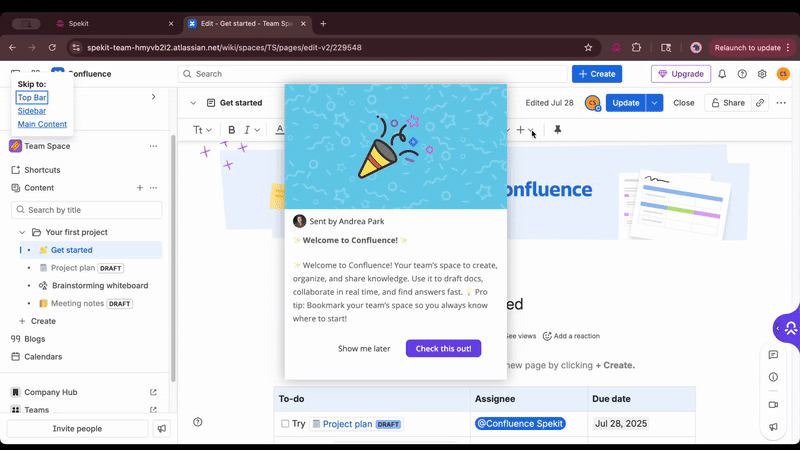This screenshot has height=450, width=800.
Task: Open the page info icon on right rail
Action: (x=773, y=377)
